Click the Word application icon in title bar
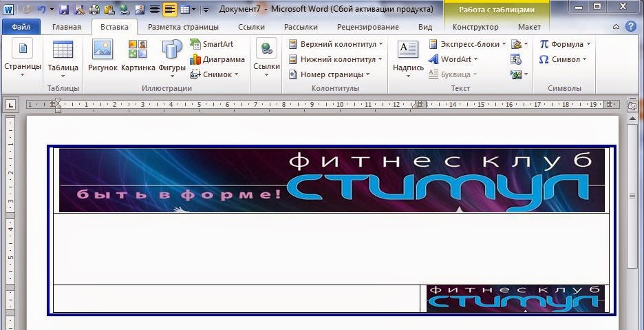 (8, 9)
